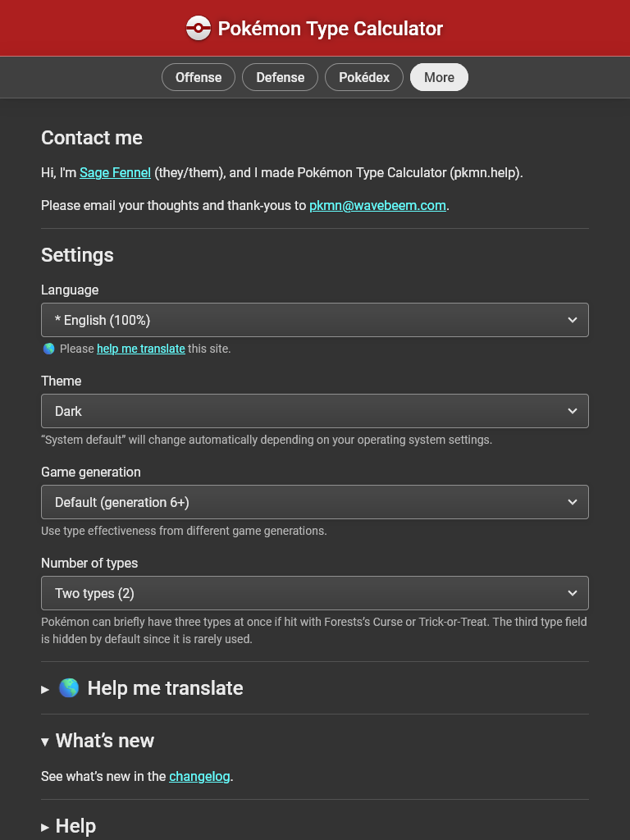The width and height of the screenshot is (630, 840).
Task: Click the Pokéball logo icon in header
Action: 199,28
